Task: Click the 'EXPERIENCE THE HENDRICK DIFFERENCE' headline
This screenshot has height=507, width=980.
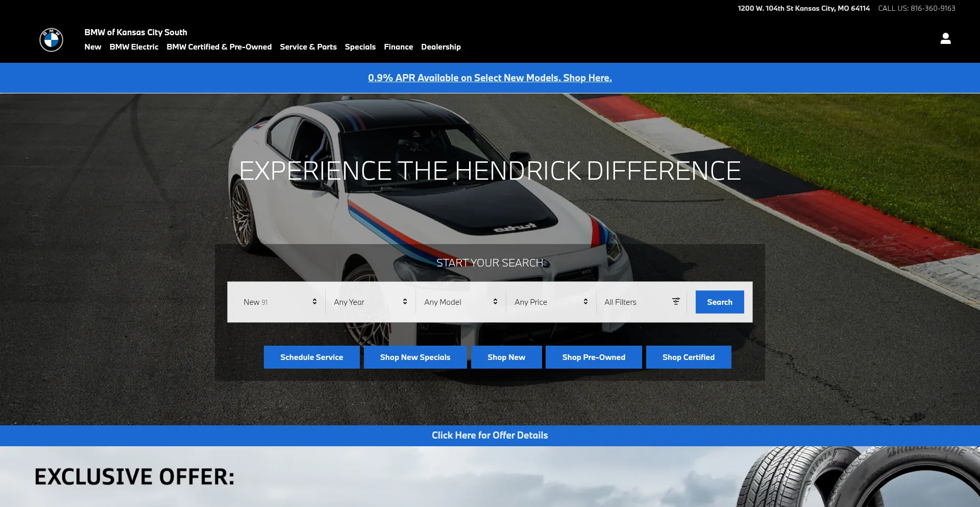Action: [x=490, y=171]
